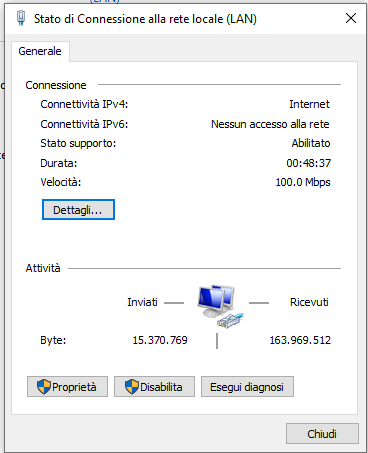The width and height of the screenshot is (368, 453).
Task: Click the shield icon on Proprietà button
Action: [44, 387]
